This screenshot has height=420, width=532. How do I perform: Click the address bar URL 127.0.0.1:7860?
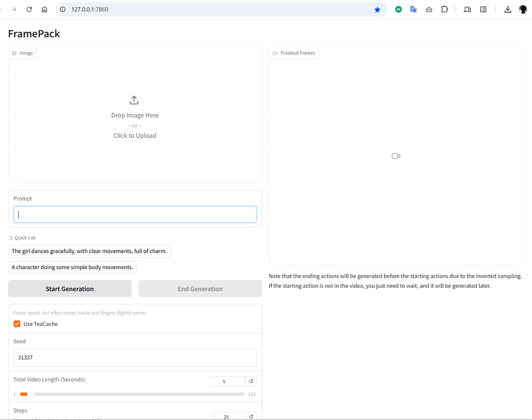(x=90, y=9)
